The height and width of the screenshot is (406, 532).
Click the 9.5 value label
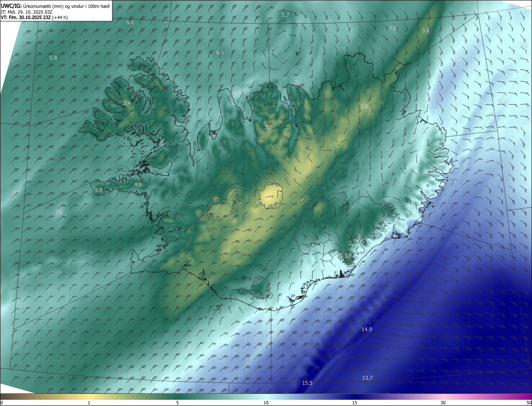pos(502,102)
